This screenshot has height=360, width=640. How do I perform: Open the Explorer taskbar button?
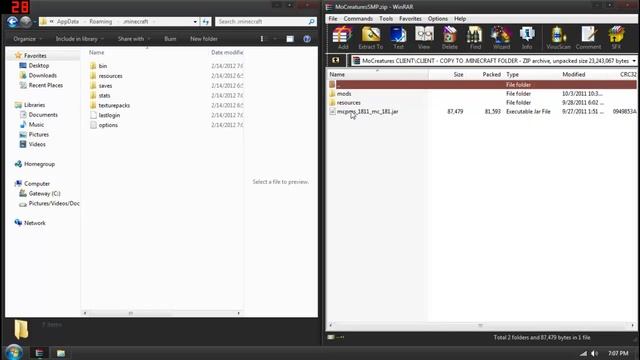pos(60,353)
